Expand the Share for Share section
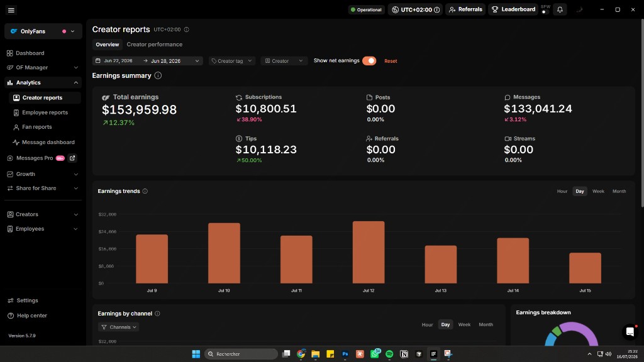Viewport: 644px width, 362px height. pos(43,188)
